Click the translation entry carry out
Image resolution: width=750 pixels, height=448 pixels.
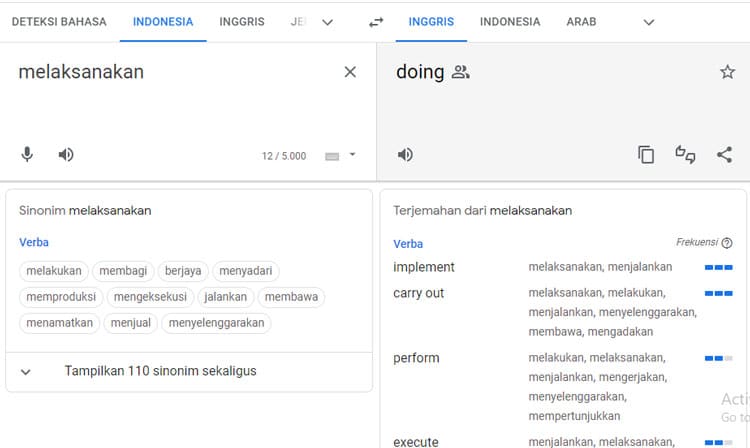coord(419,293)
